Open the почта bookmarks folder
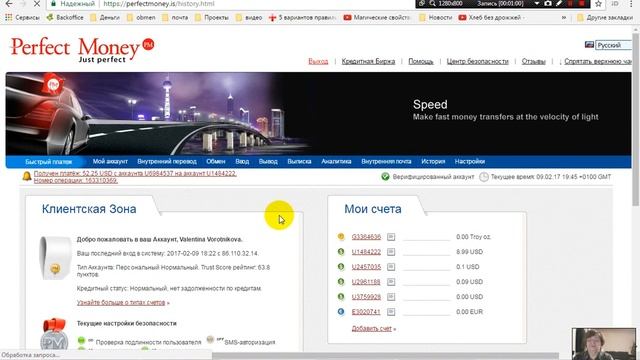 tap(175, 18)
